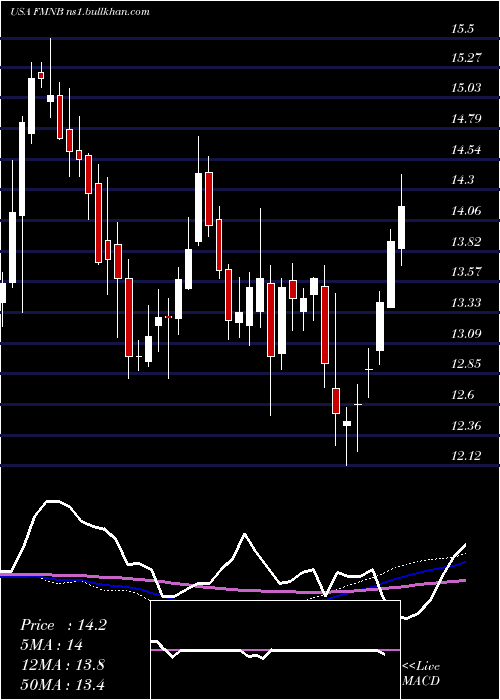Select the 13.57 price axis label
500x700 pixels.
tap(467, 272)
